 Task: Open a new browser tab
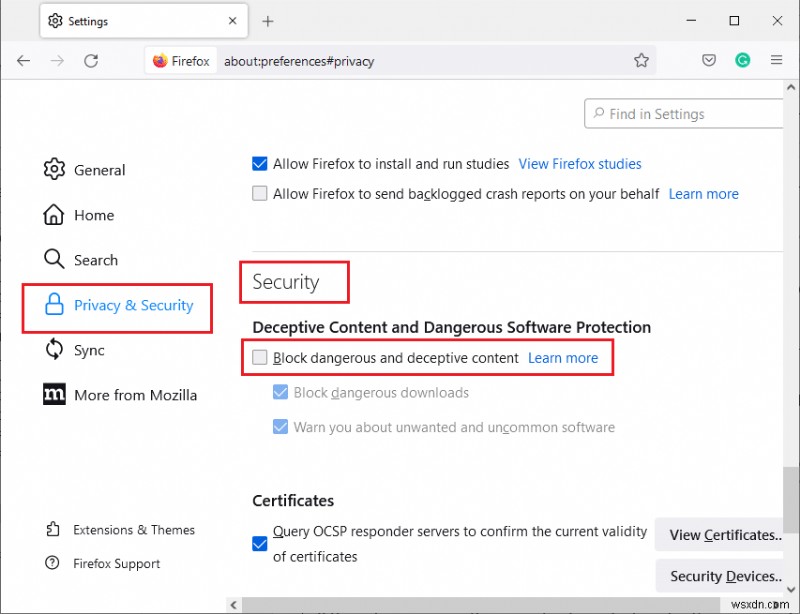268,20
